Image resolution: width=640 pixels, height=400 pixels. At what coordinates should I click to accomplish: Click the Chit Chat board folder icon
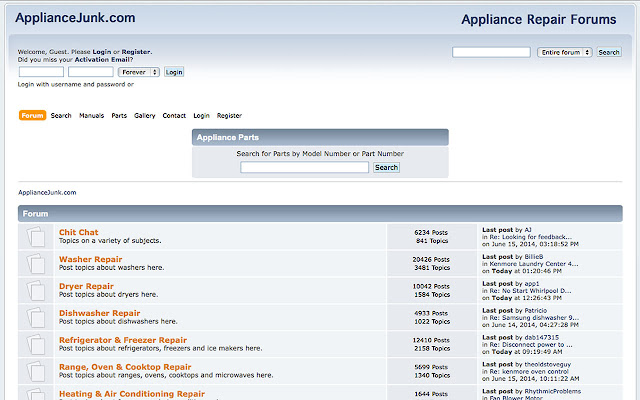(x=36, y=236)
